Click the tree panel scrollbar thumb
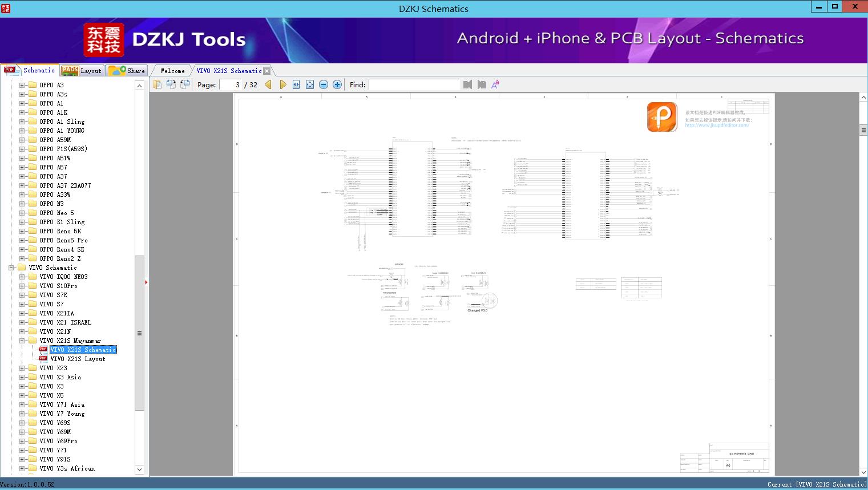The height and width of the screenshot is (490, 868). tap(139, 333)
